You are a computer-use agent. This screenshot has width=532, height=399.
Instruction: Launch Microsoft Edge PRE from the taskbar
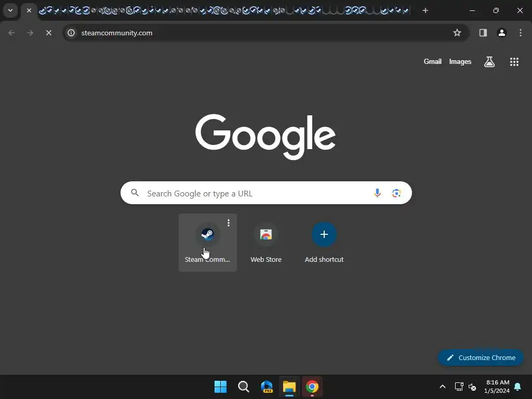click(x=267, y=387)
